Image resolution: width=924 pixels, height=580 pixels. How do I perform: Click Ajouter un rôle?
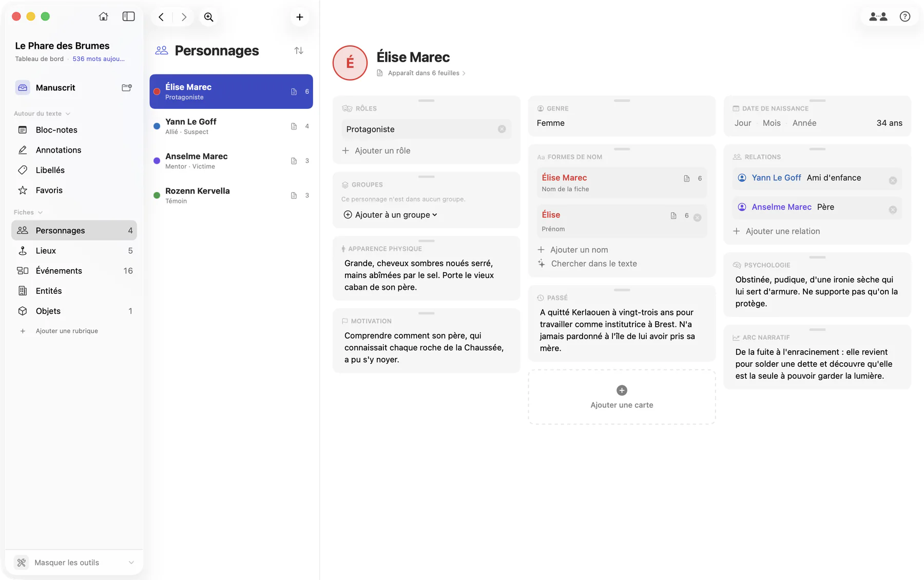(376, 151)
